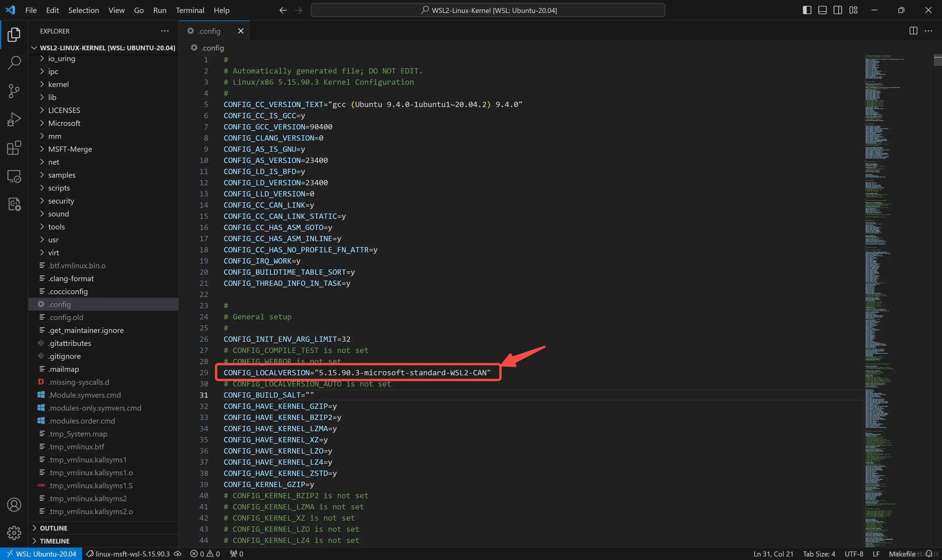Toggle the primary side bar
Image resolution: width=942 pixels, height=560 pixels.
807,10
